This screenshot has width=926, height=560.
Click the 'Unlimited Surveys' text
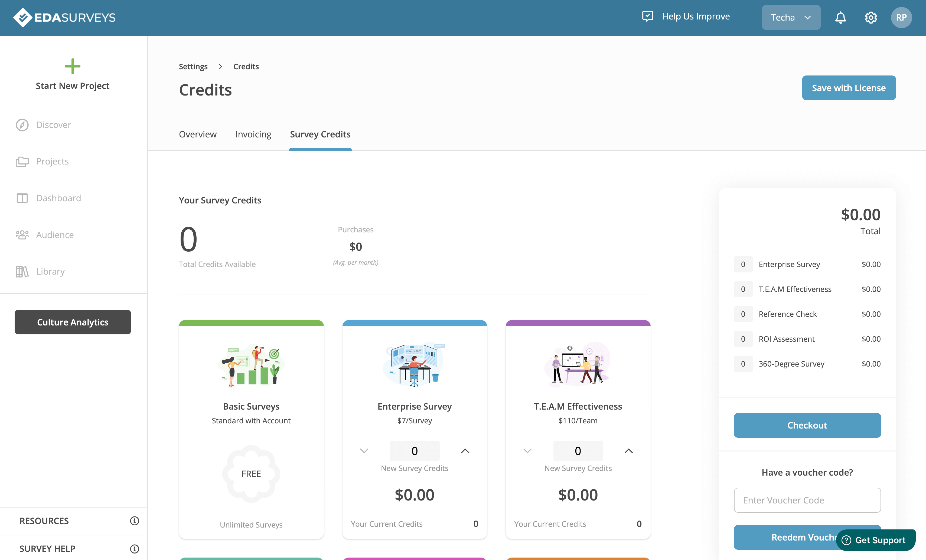pyautogui.click(x=251, y=525)
